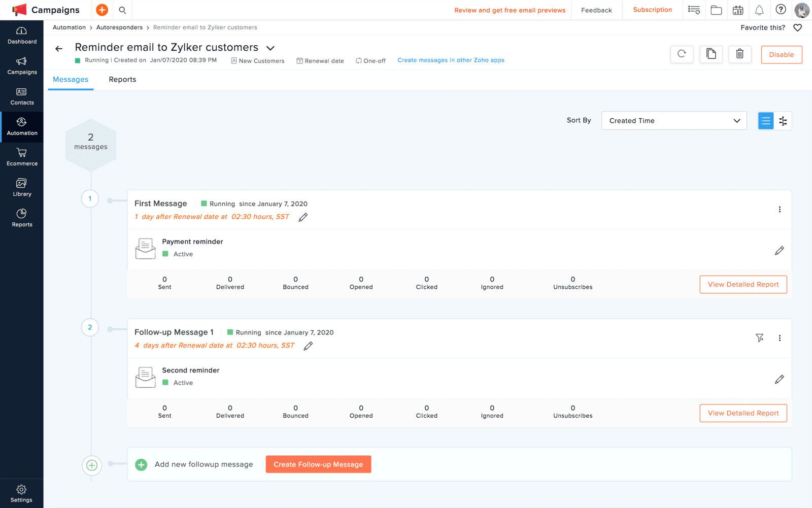Mark as favorite with the heart icon

[x=798, y=27]
